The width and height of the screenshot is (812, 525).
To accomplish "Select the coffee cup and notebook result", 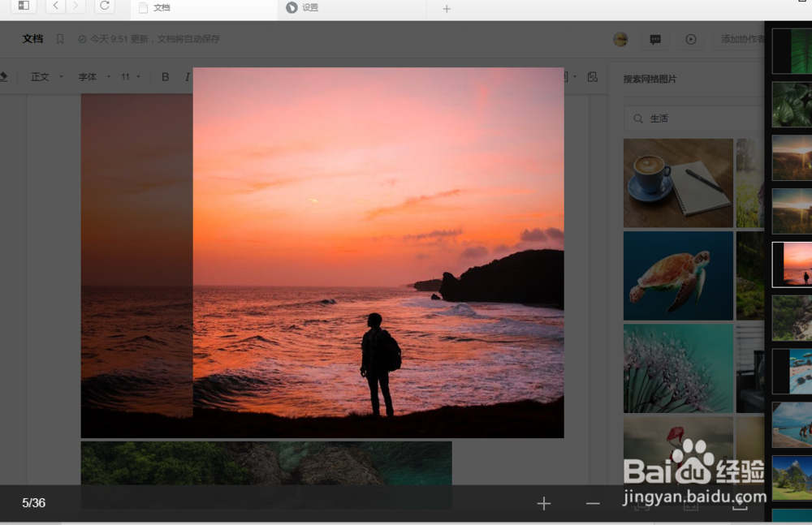I will (x=678, y=183).
